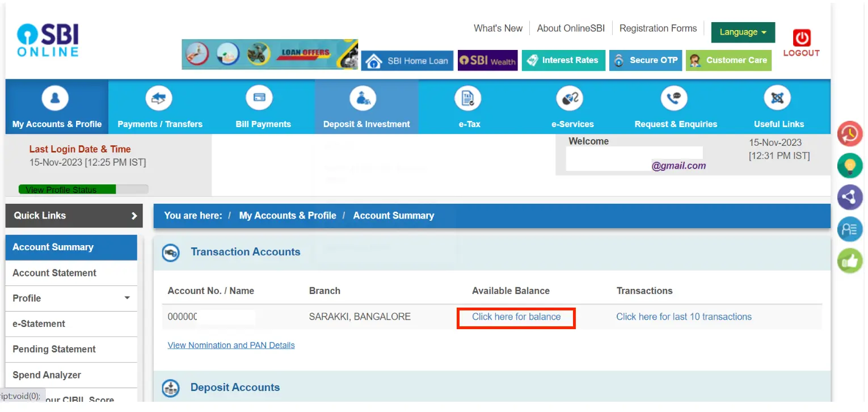Open the Interest Rates button

(564, 61)
